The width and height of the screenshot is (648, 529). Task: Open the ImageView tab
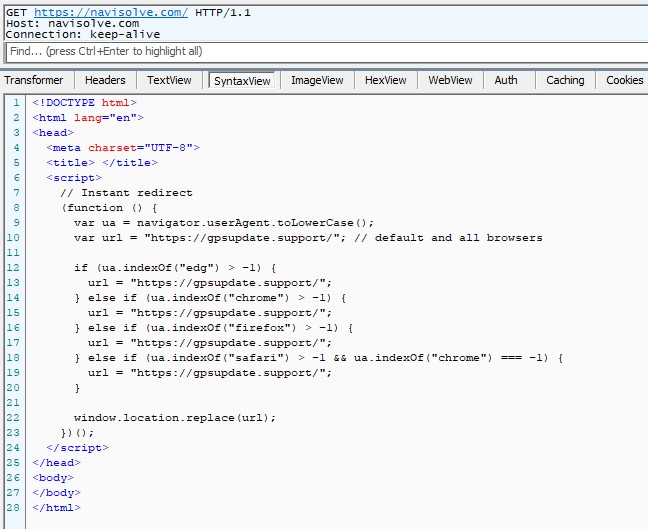point(317,80)
